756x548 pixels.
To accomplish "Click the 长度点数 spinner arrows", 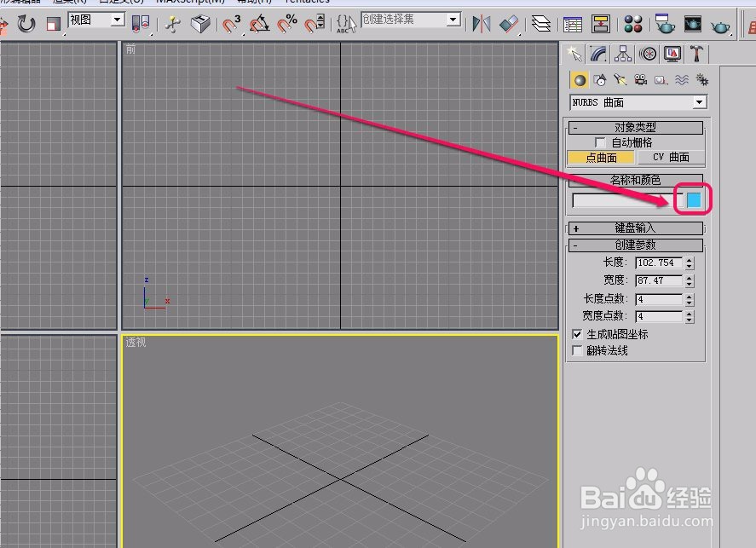I will (x=690, y=300).
